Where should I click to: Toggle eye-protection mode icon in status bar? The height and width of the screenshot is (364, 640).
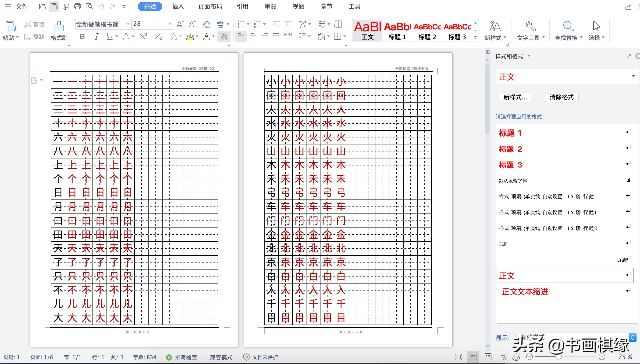(516, 357)
